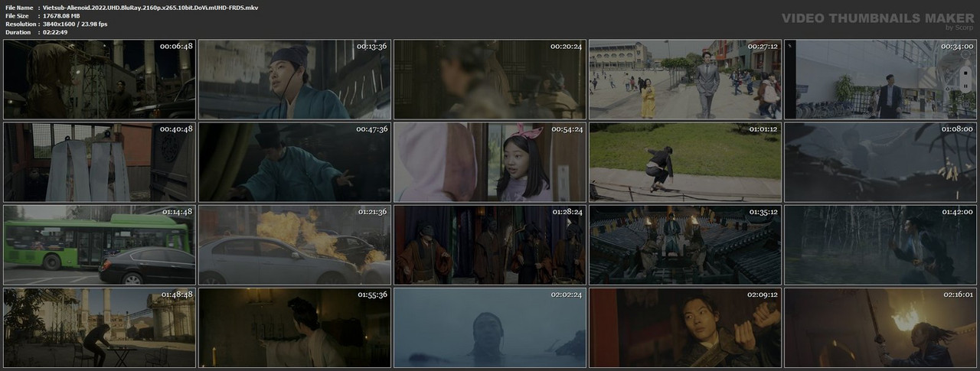Open the burning car thumbnail 01:21:36
Viewport: 980px width, 371px height.
coord(295,245)
